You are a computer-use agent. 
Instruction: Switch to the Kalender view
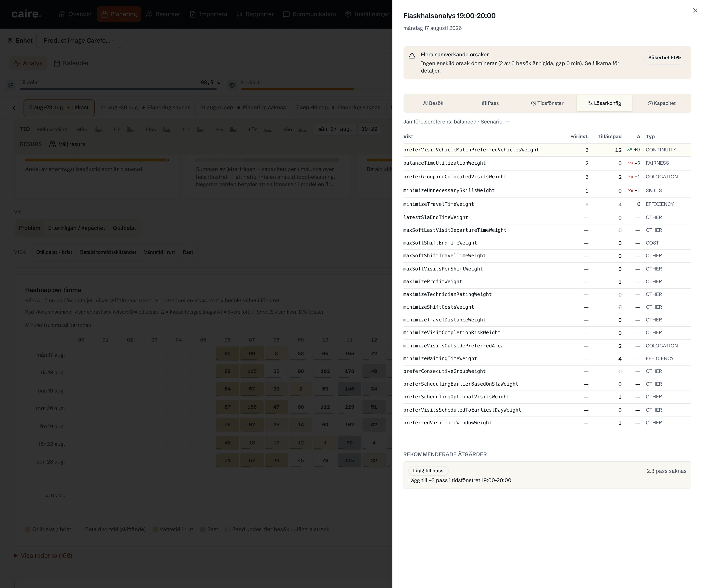pos(72,63)
